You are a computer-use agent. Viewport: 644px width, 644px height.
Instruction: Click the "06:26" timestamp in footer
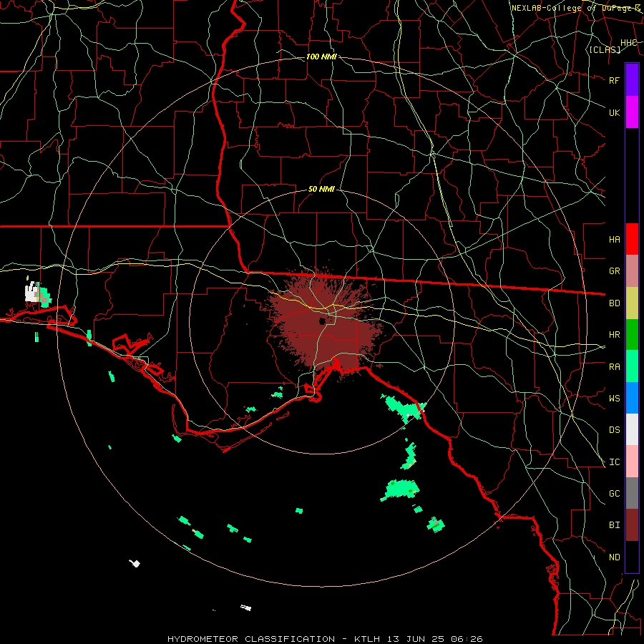point(466,639)
